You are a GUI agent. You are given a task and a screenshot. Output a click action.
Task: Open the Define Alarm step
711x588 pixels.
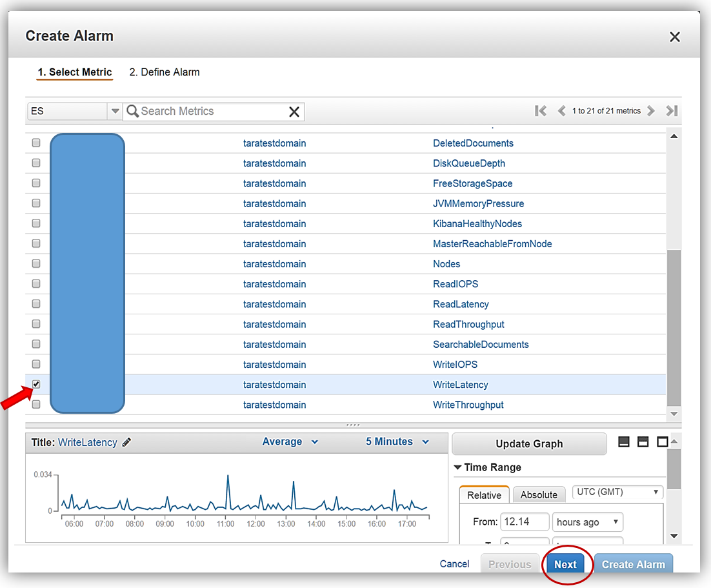tap(165, 72)
